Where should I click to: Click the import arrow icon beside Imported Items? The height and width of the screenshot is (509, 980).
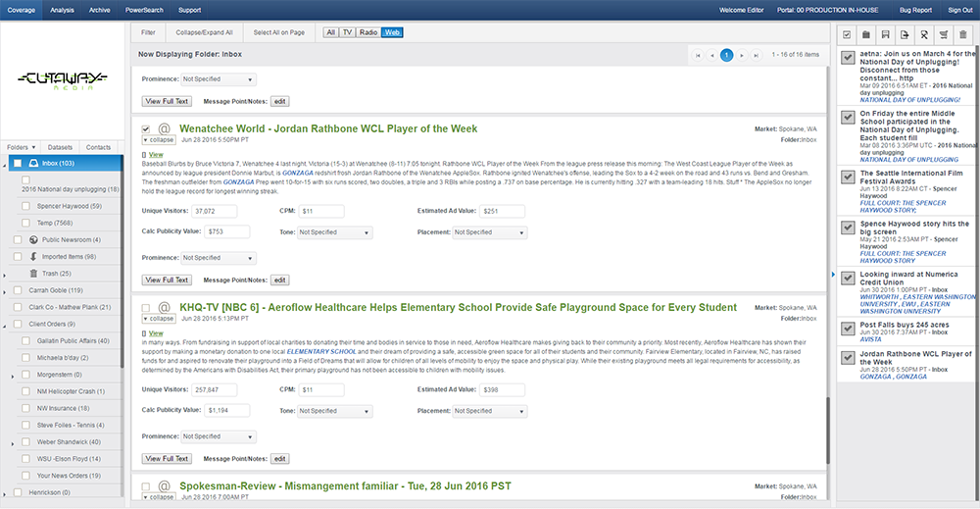tap(33, 256)
